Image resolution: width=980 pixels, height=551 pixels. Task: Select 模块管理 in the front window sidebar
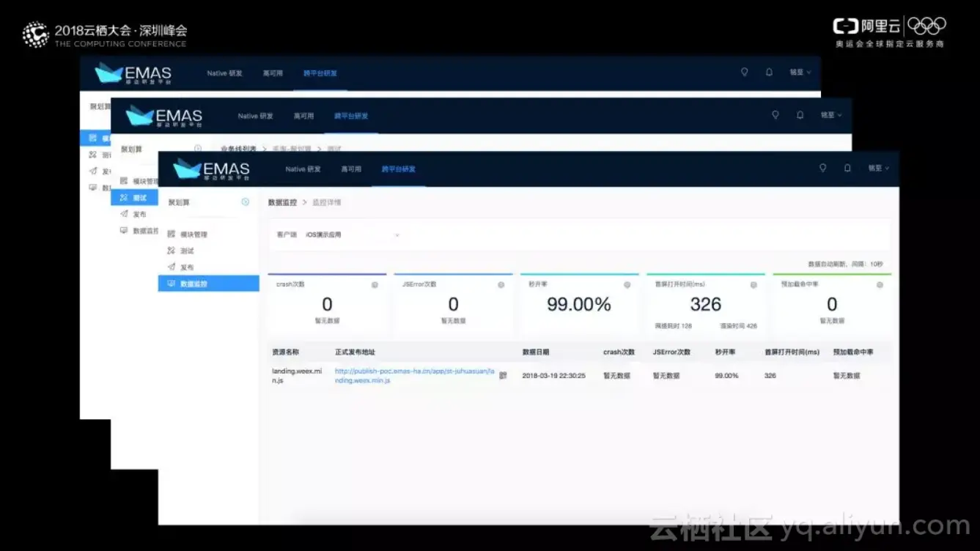pyautogui.click(x=194, y=234)
